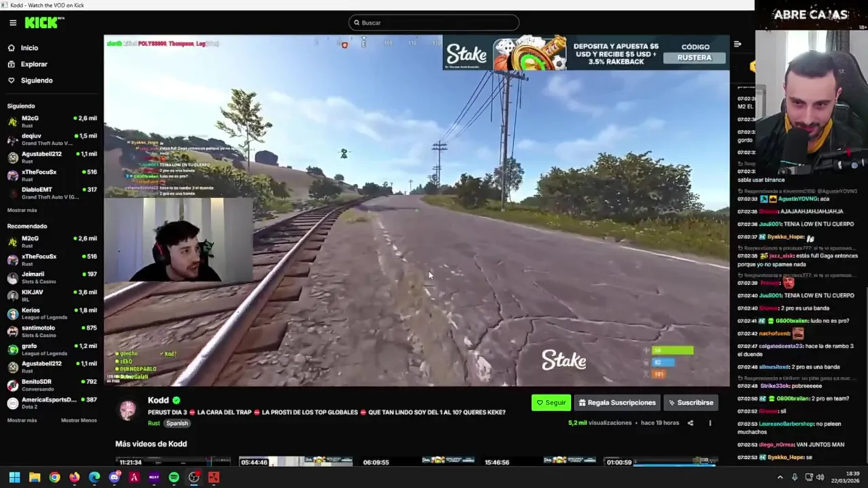Open the NEXT app in the taskbar

(154, 477)
